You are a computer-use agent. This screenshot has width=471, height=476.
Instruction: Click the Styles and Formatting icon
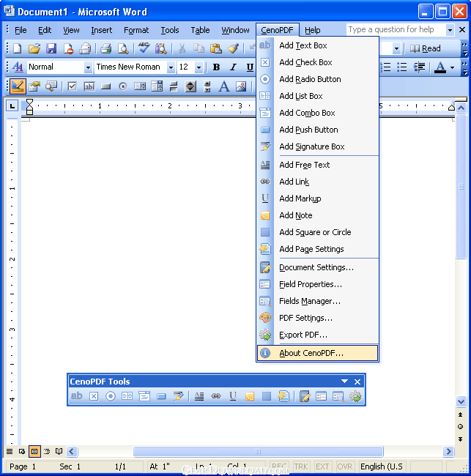click(x=18, y=67)
